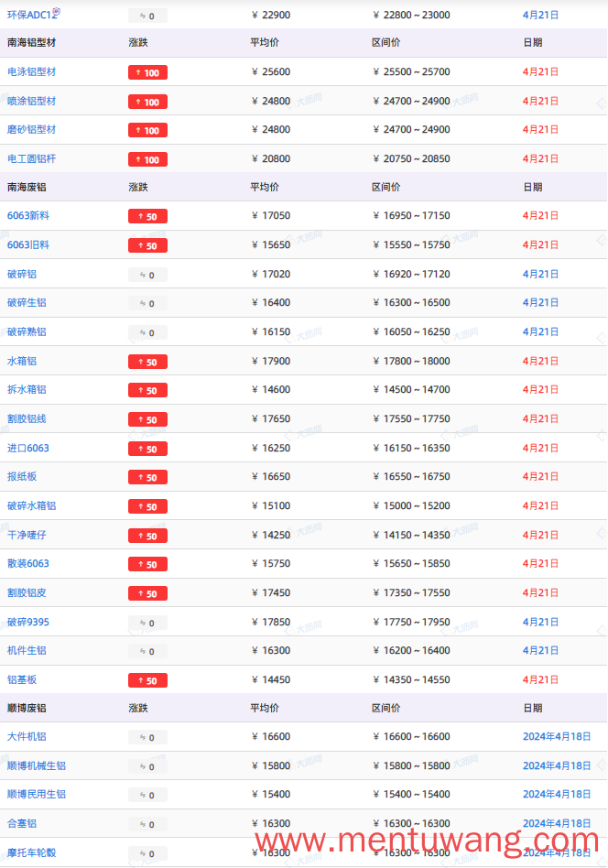
Task: Open the 割胶铝线 link
Action: [27, 419]
